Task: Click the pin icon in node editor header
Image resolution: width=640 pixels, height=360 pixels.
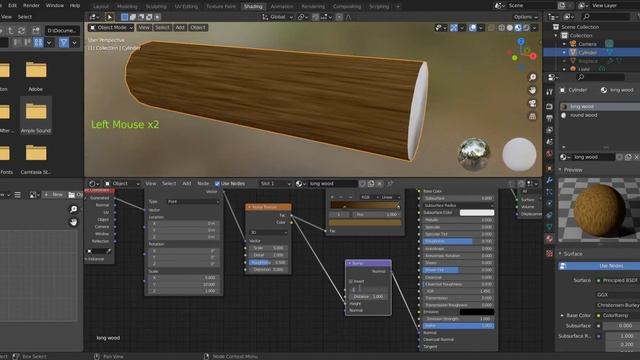Action: (x=390, y=184)
